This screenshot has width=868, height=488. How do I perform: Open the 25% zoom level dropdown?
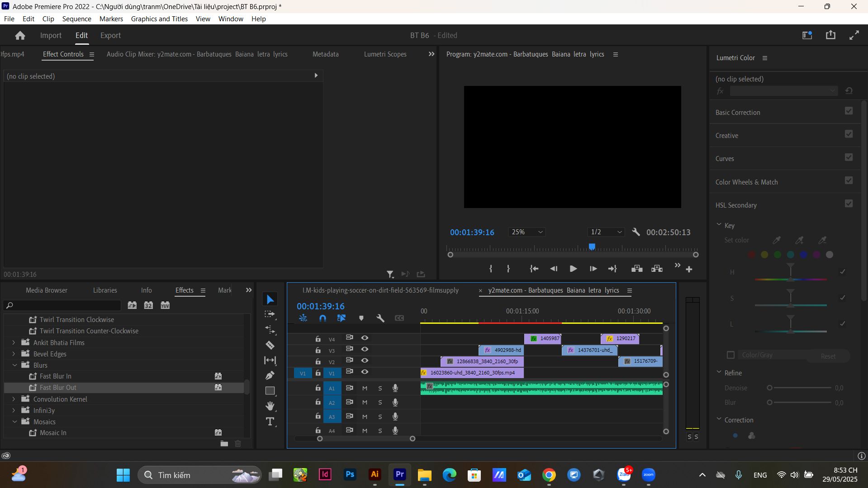(527, 232)
